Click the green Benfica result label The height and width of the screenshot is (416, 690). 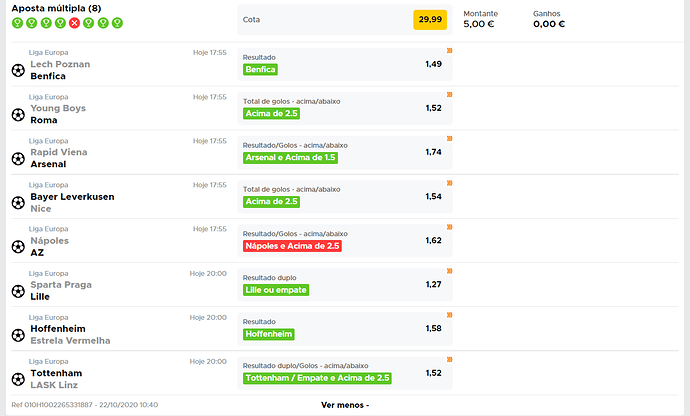260,70
